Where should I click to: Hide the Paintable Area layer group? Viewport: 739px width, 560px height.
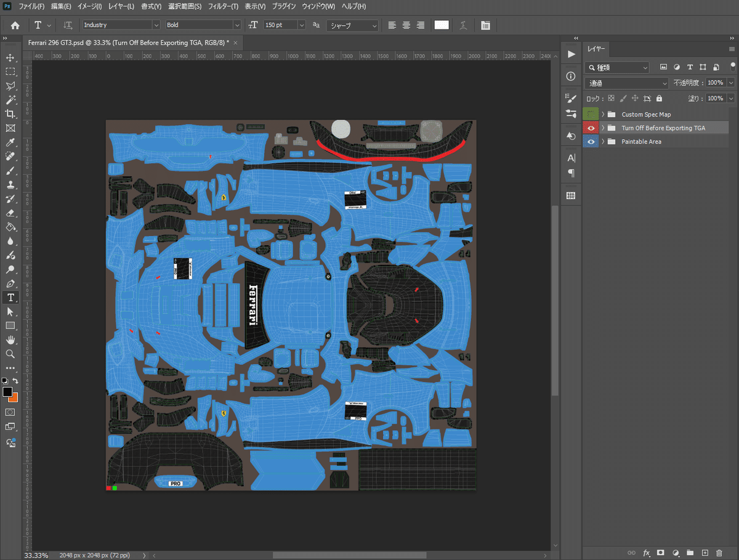(591, 141)
